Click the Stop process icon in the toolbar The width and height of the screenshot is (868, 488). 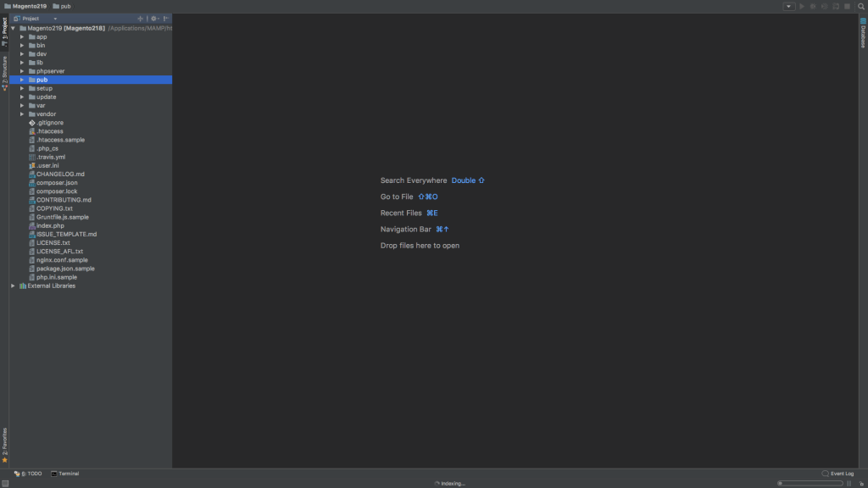click(x=848, y=6)
